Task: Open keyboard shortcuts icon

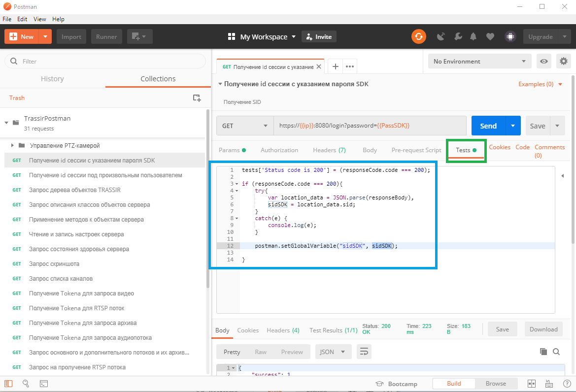Action: (549, 384)
